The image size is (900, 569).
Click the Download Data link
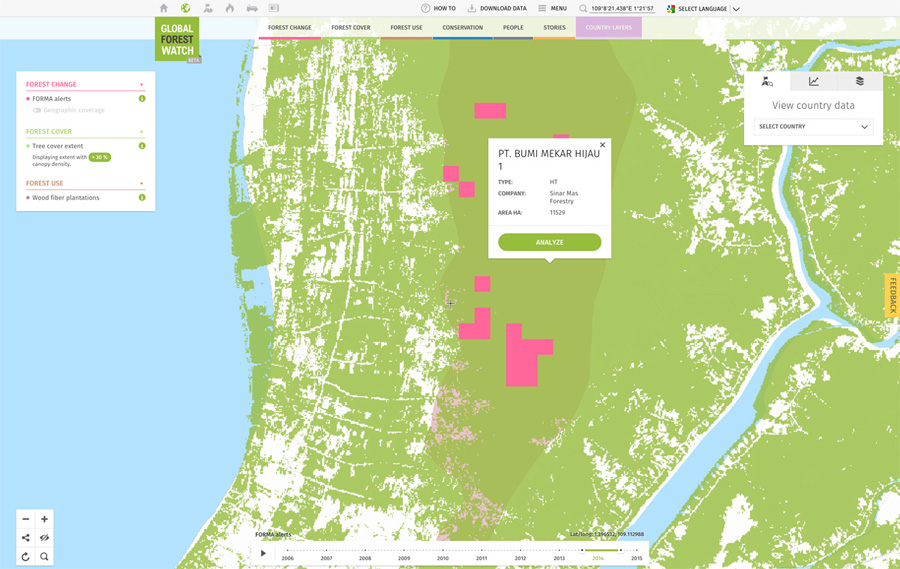click(497, 9)
